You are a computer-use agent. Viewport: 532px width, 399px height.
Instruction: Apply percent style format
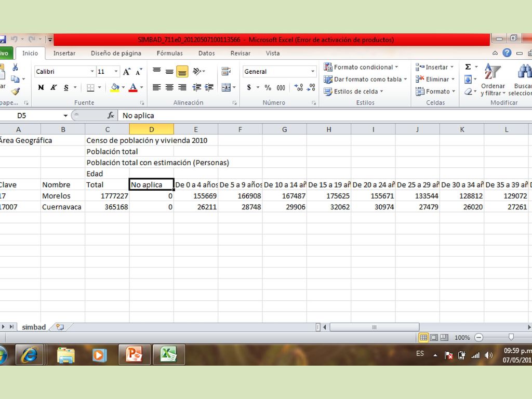(x=268, y=87)
